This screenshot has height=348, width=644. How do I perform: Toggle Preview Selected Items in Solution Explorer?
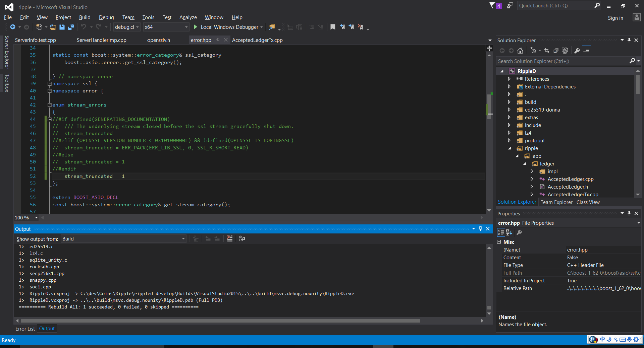[586, 51]
